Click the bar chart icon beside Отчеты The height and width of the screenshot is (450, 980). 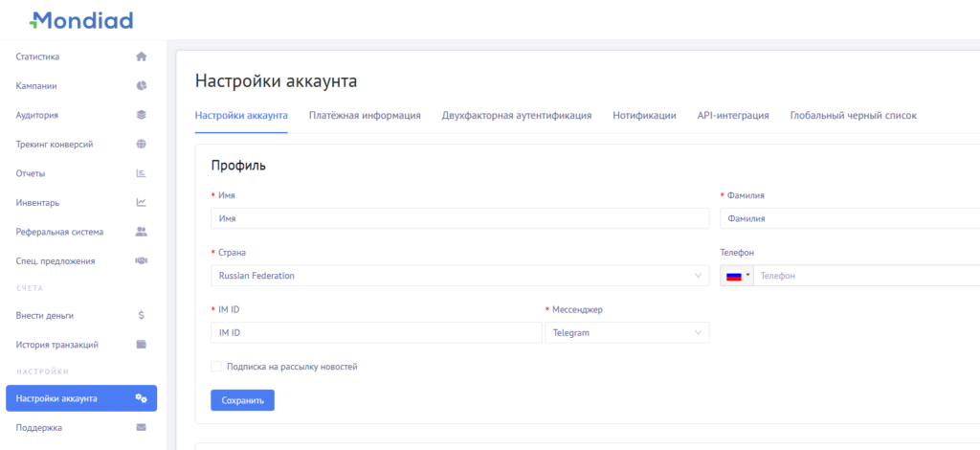pyautogui.click(x=142, y=173)
